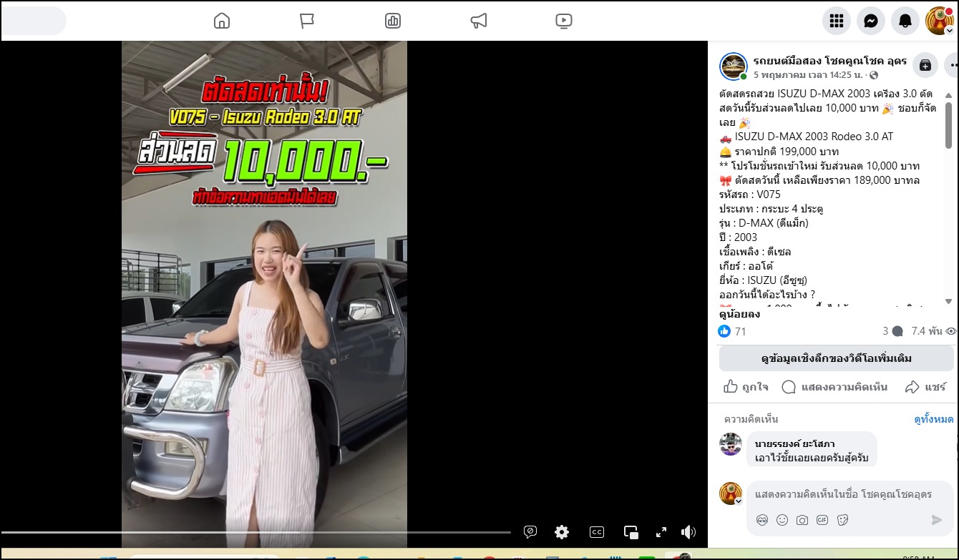The width and height of the screenshot is (959, 560).
Task: Click the description scrollbar down arrow
Action: (x=949, y=301)
